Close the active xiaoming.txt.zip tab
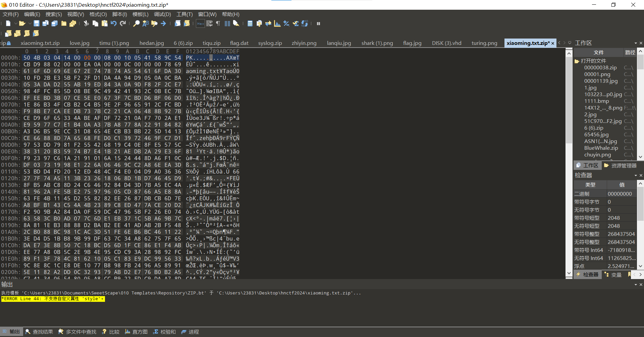This screenshot has width=644, height=337. (x=553, y=43)
